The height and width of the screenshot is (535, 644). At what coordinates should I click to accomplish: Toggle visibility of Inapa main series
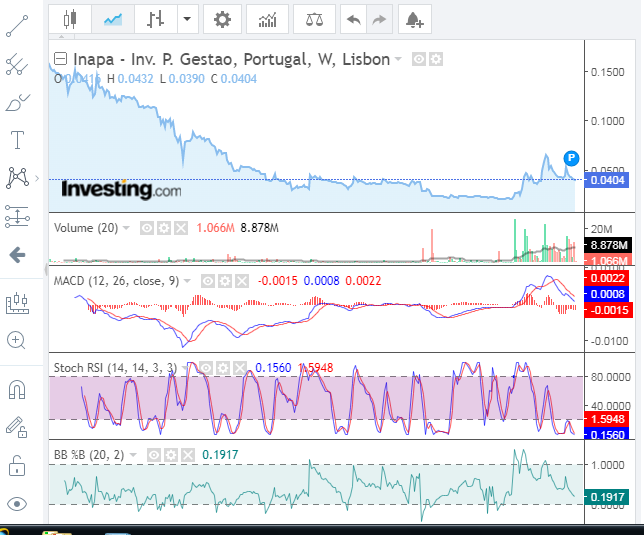[419, 59]
